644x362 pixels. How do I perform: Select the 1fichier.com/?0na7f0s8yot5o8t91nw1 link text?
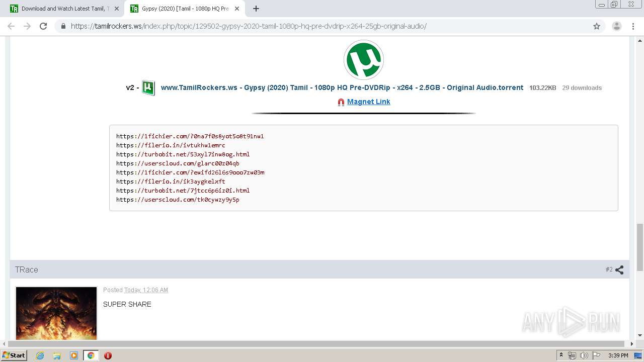[190, 136]
